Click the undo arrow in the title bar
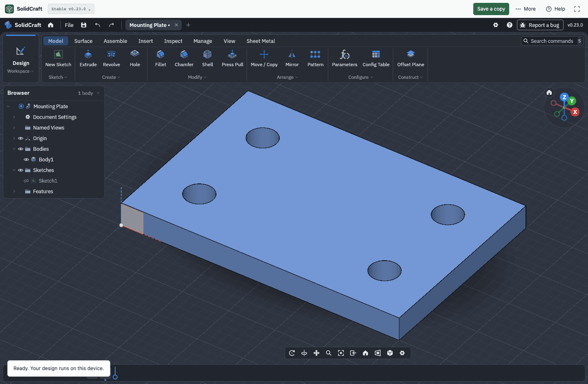This screenshot has height=384, width=588. (x=98, y=25)
